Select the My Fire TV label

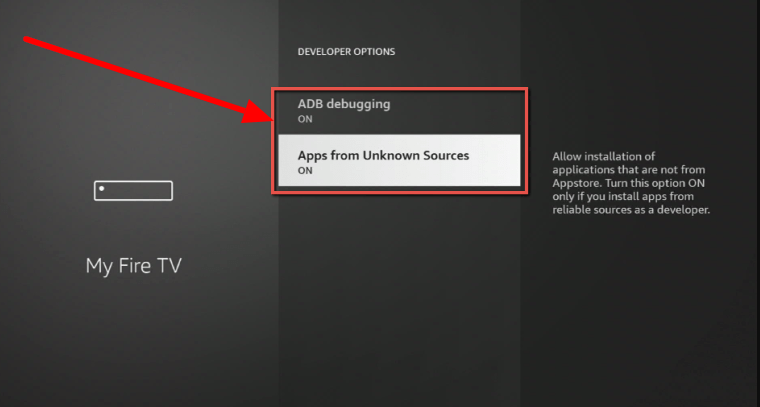(x=133, y=266)
